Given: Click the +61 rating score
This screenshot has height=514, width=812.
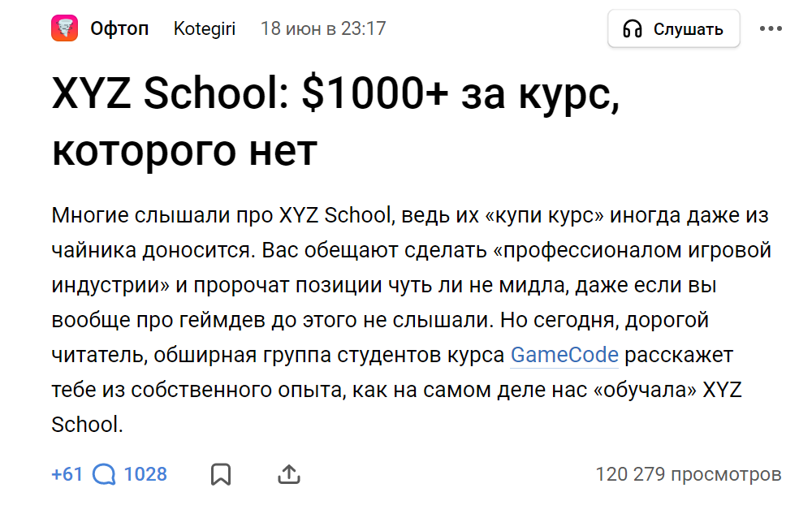Looking at the screenshot, I should 67,474.
